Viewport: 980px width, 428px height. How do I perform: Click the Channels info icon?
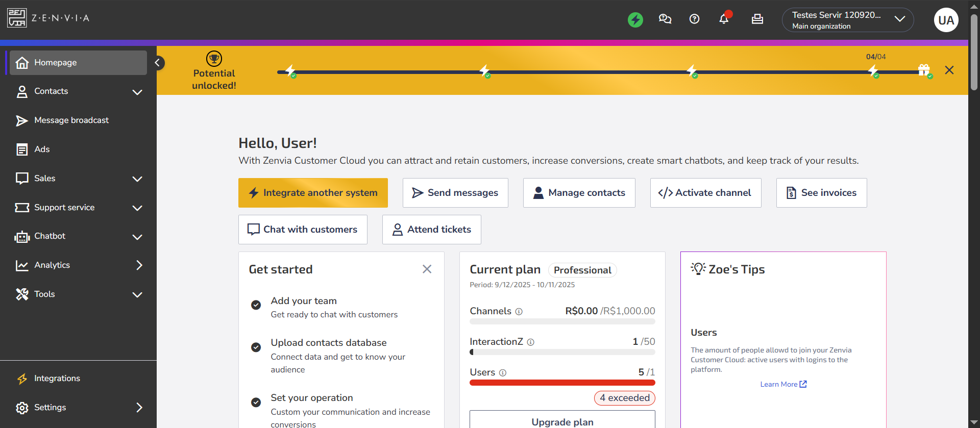(519, 312)
